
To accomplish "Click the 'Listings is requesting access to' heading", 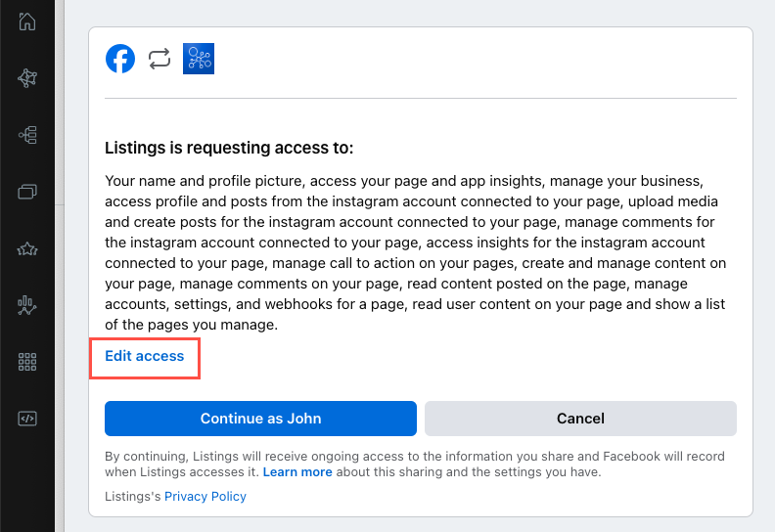I will [229, 149].
